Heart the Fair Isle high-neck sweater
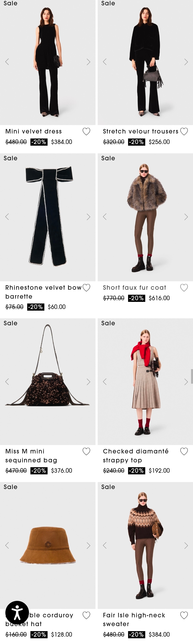Screen dimensions: 193x644 tap(184, 615)
